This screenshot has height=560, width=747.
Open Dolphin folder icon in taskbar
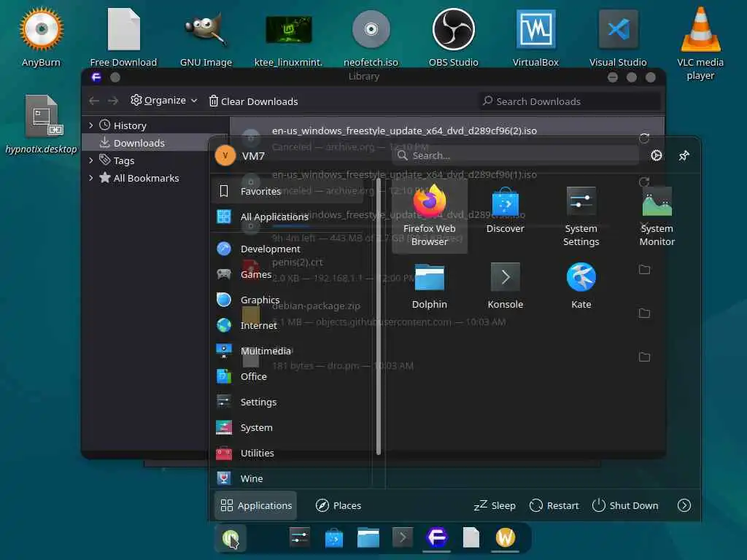tap(368, 537)
